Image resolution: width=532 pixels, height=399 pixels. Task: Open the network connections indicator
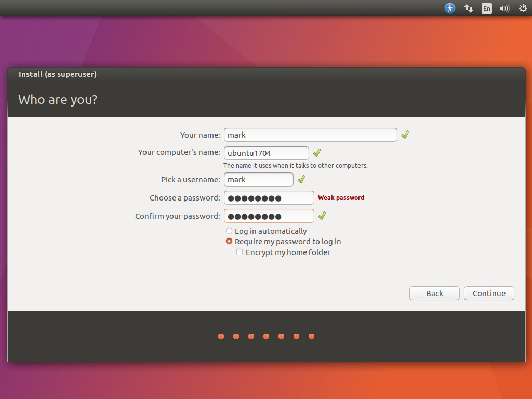pos(468,8)
